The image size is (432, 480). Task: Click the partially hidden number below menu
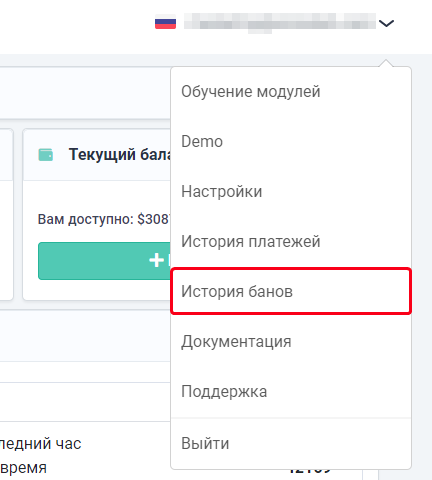[310, 471]
